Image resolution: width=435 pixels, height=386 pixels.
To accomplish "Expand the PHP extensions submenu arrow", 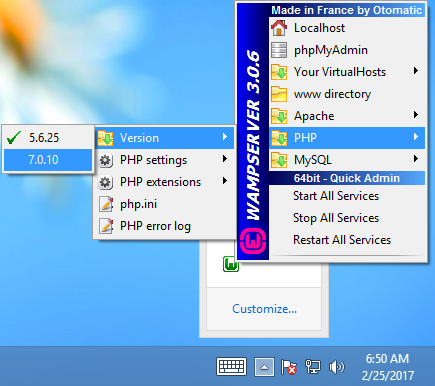I will tap(225, 181).
